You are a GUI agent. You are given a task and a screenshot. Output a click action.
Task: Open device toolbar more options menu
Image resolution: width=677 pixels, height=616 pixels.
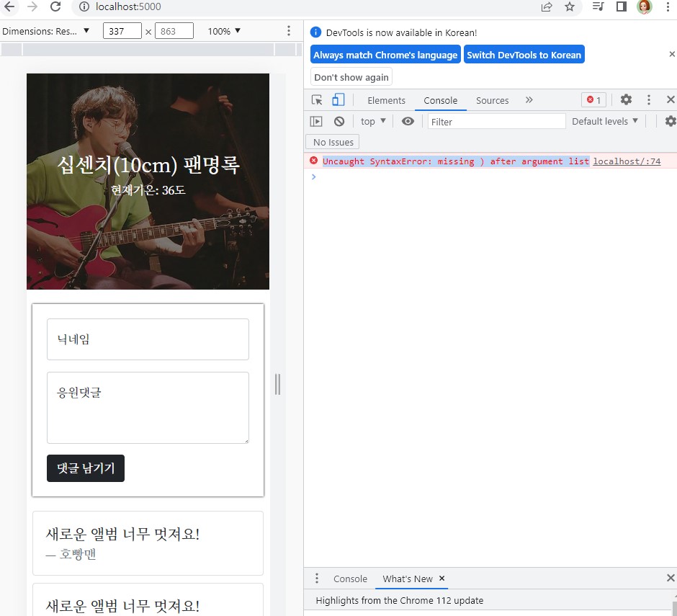click(289, 31)
